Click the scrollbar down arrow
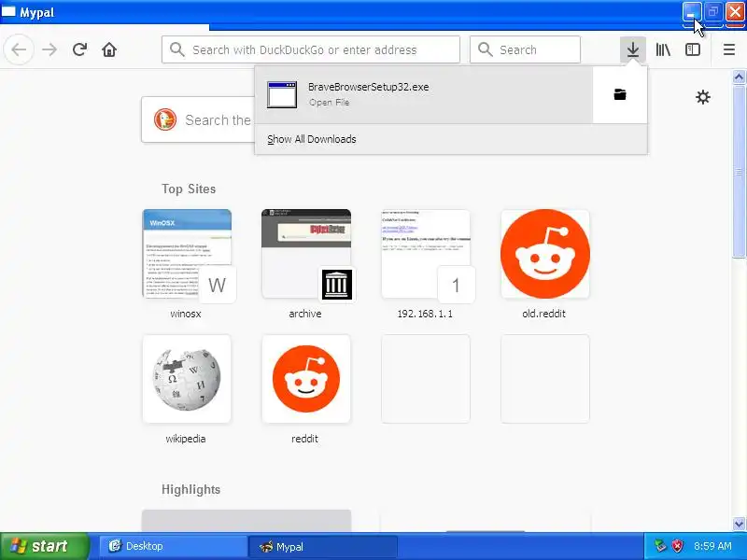The width and height of the screenshot is (747, 560). coord(739,524)
